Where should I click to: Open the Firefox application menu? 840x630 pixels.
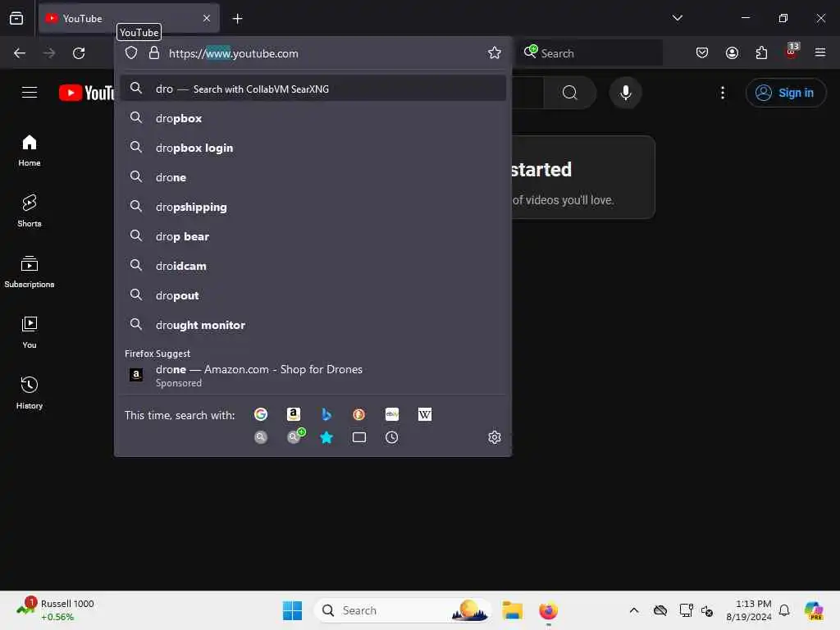pos(820,52)
